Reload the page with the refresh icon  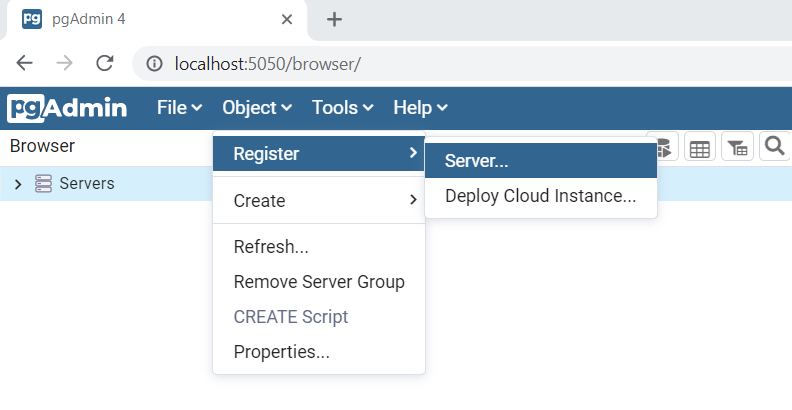pos(105,64)
